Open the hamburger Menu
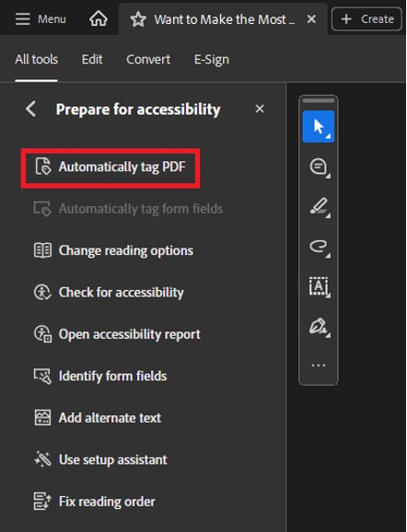Screen dimensions: 407x532 (41, 19)
